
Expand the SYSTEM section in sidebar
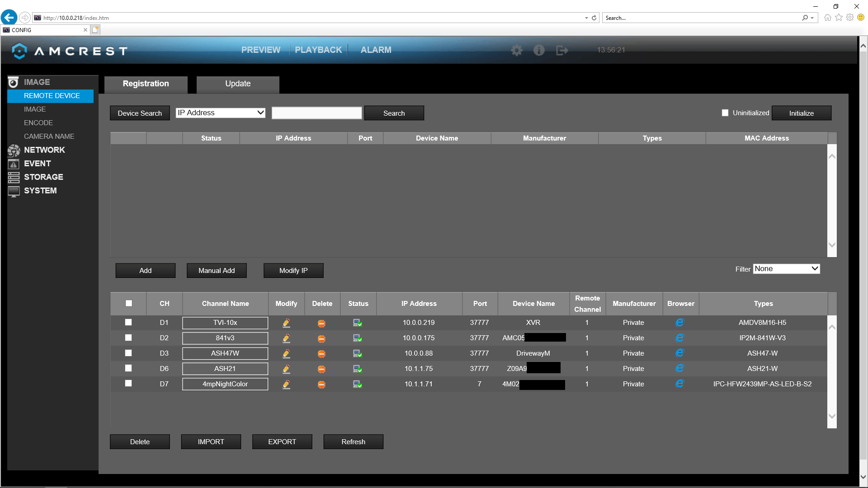click(x=40, y=191)
